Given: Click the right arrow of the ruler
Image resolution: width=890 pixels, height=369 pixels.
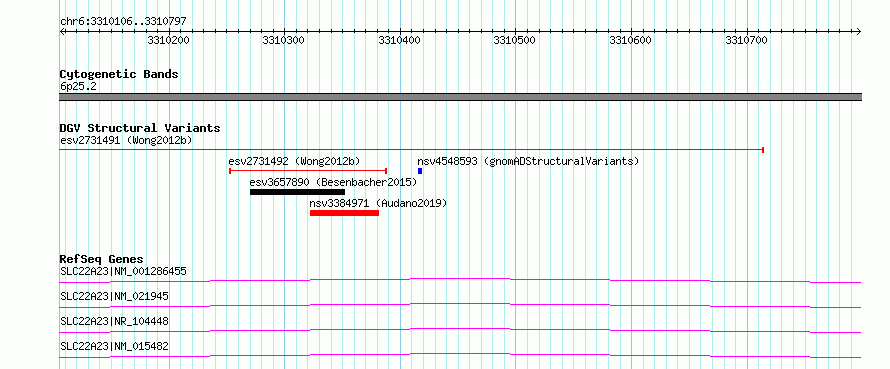Looking at the screenshot, I should pos(858,31).
